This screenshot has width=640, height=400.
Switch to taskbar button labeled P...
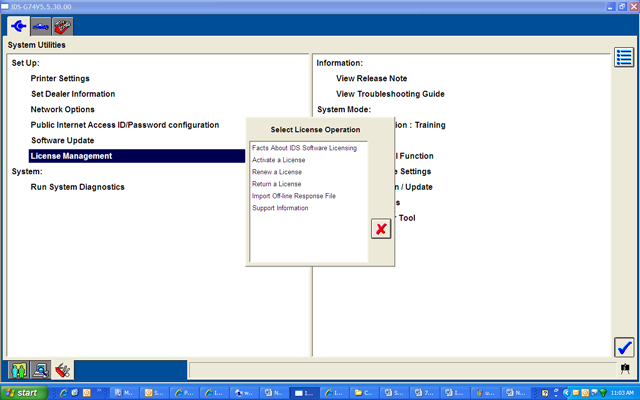pyautogui.click(x=184, y=393)
